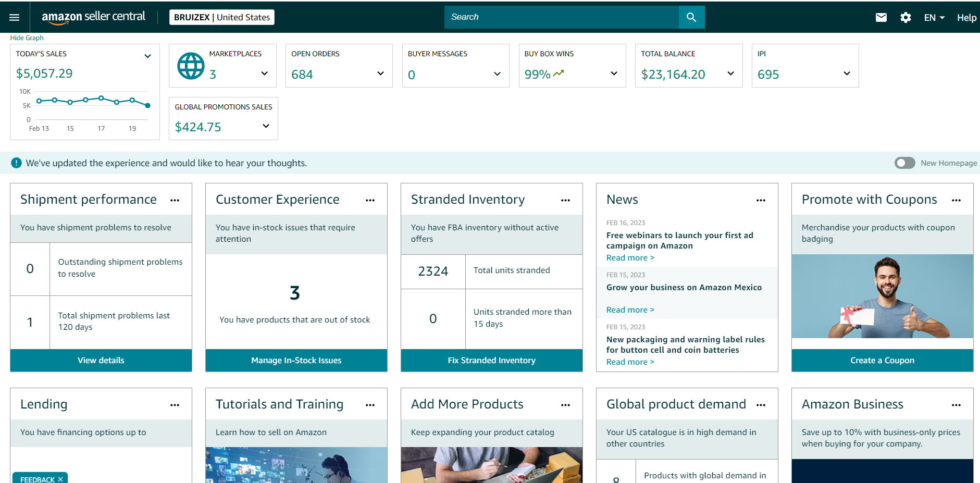Screen dimensions: 980x483
Task: Click Create a Coupon button
Action: pos(883,361)
